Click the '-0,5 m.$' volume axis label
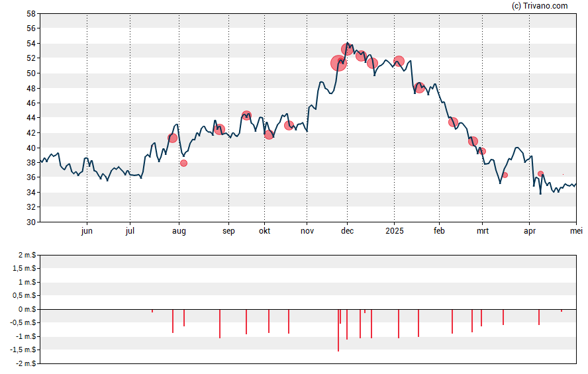Viewport: 588px width, 374px height. [24, 322]
